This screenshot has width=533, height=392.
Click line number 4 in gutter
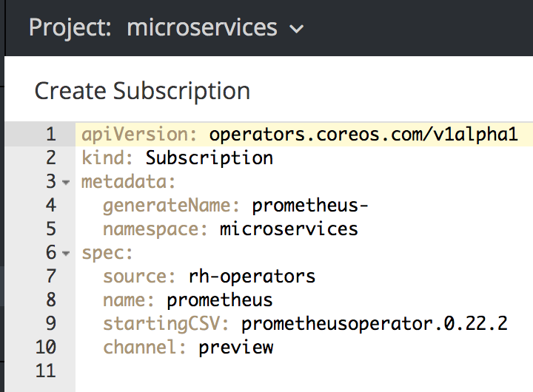click(51, 205)
